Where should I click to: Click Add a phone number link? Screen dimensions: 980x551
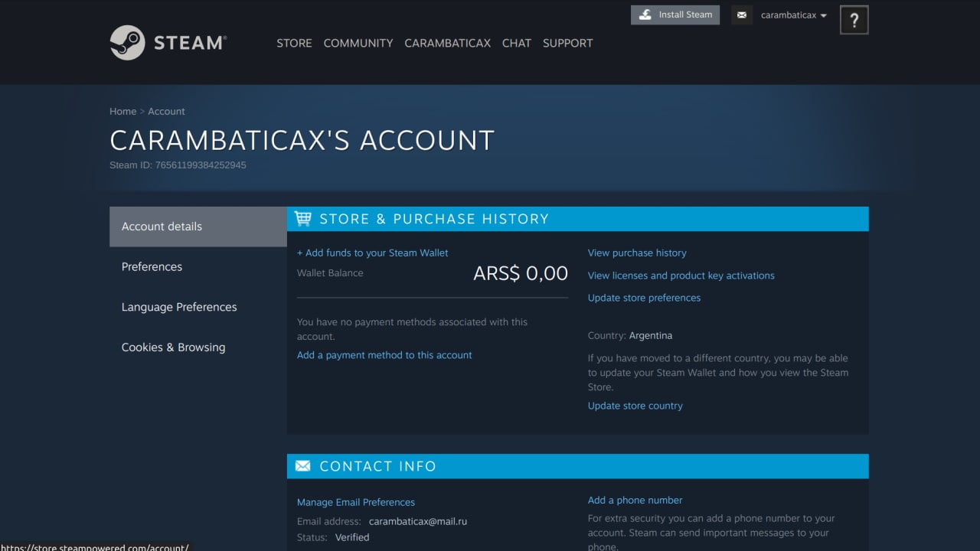tap(635, 500)
